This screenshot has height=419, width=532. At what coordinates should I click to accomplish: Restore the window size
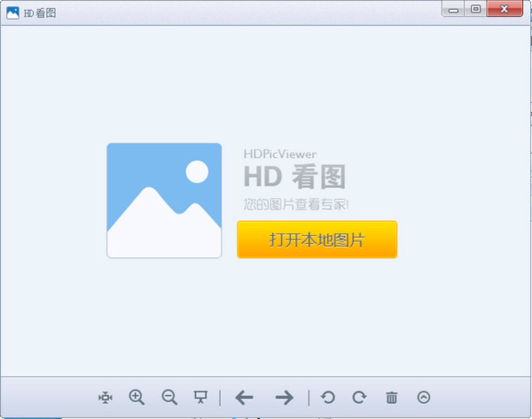[475, 8]
